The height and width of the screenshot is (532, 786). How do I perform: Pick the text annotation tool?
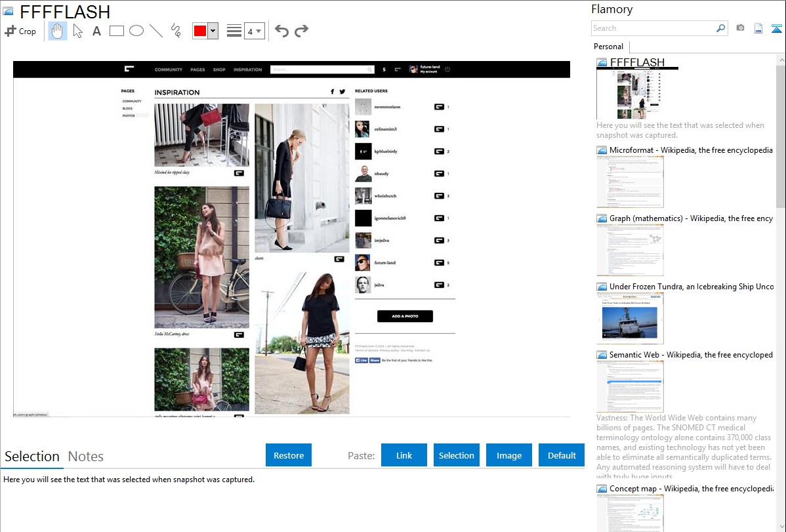coord(96,31)
